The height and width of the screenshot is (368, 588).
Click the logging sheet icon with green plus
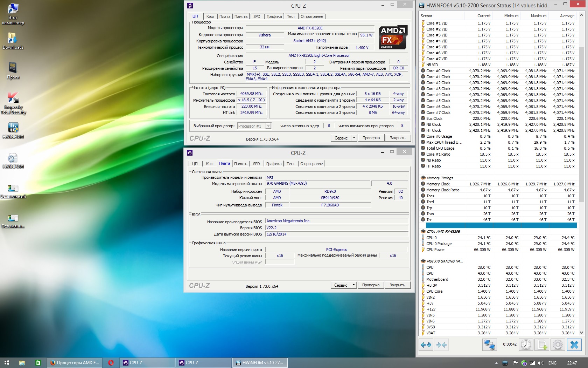pyautogui.click(x=542, y=345)
